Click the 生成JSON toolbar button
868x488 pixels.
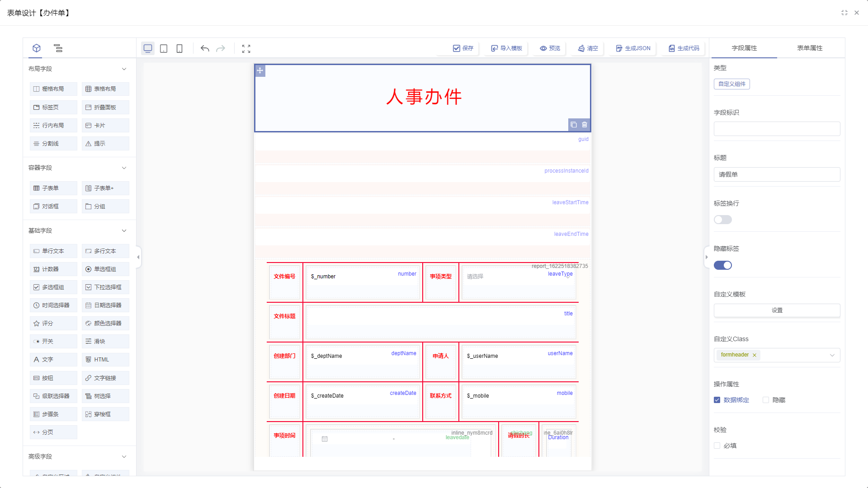tap(633, 48)
